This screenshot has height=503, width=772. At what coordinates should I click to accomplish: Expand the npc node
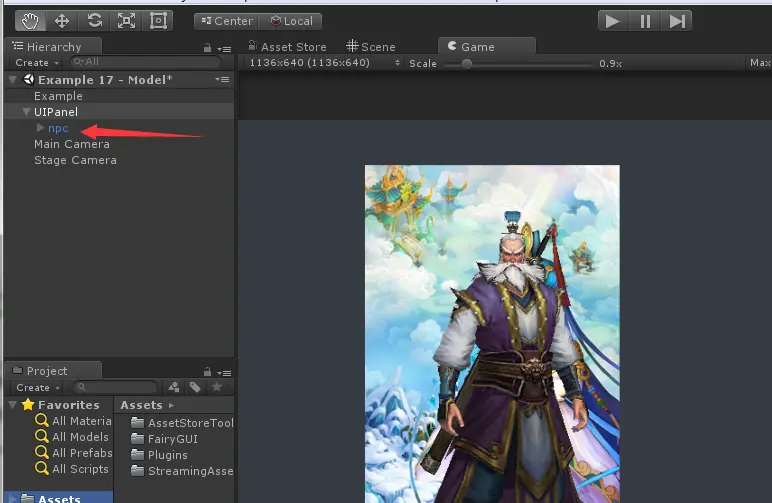40,127
